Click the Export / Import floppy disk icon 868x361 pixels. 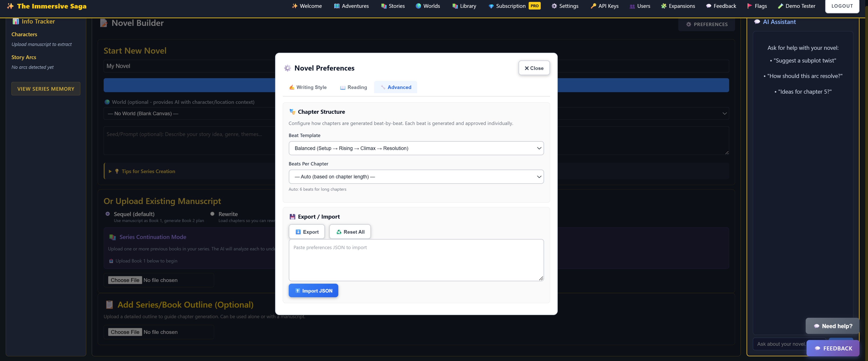[x=292, y=217]
